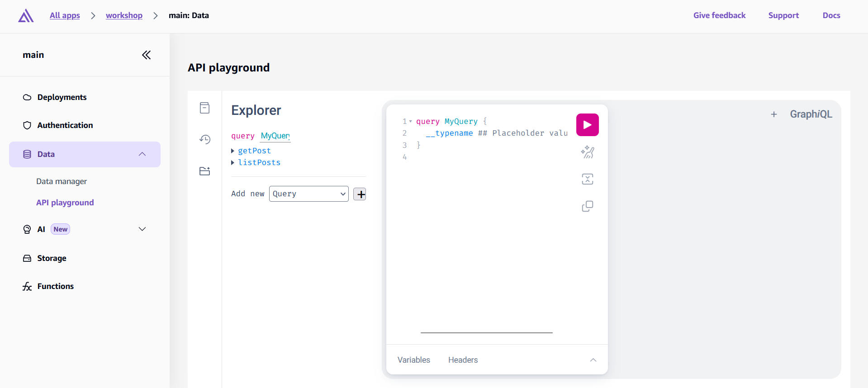
Task: Collapse the Data section chevron
Action: tap(142, 154)
